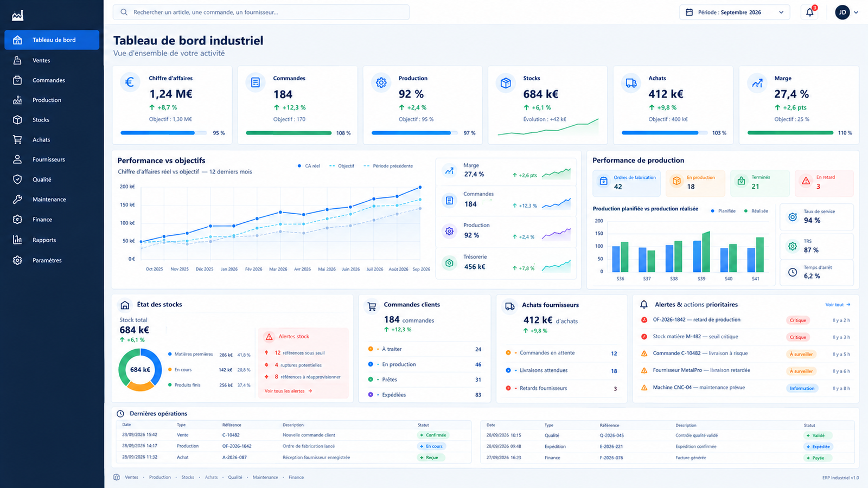Click the Tableau de bord home icon
Screen dimensions: 868x488
pyautogui.click(x=17, y=40)
